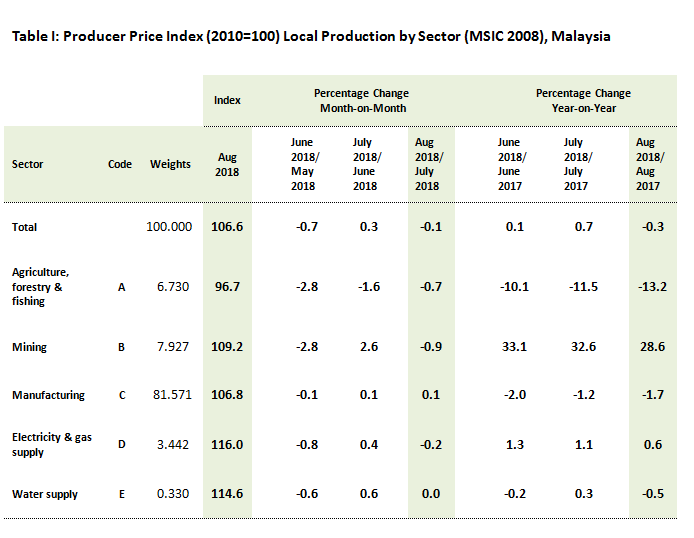Click the table title about Producer Price Index
694x538 pixels.
pos(311,36)
